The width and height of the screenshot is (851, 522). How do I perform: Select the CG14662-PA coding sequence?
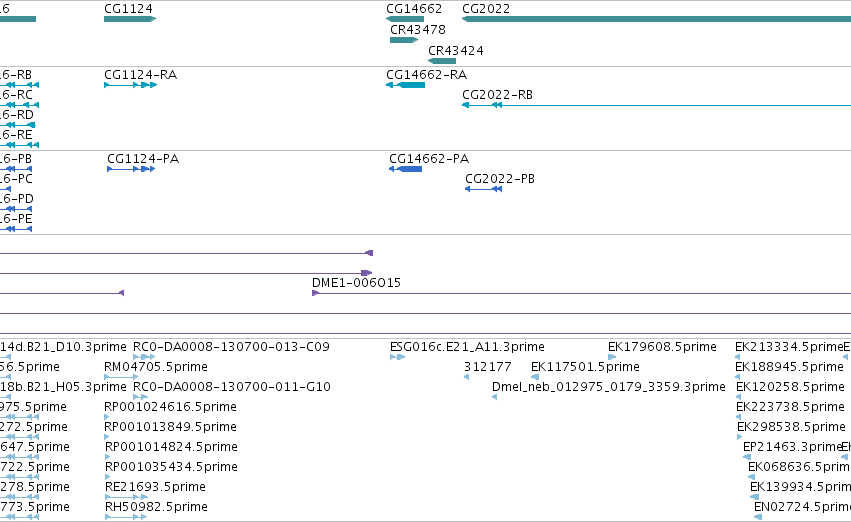405,169
